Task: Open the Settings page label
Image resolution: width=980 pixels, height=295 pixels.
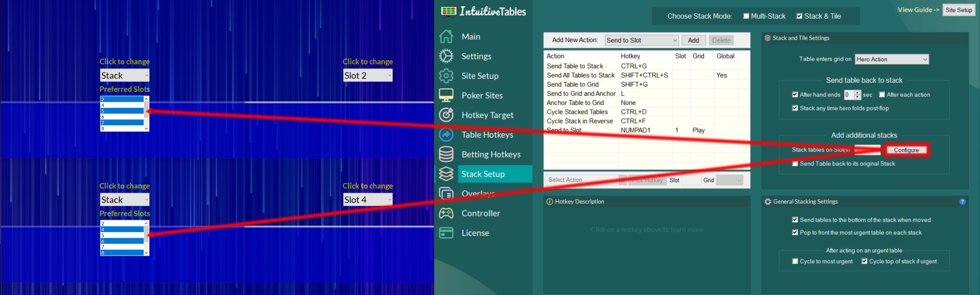Action: [x=476, y=56]
